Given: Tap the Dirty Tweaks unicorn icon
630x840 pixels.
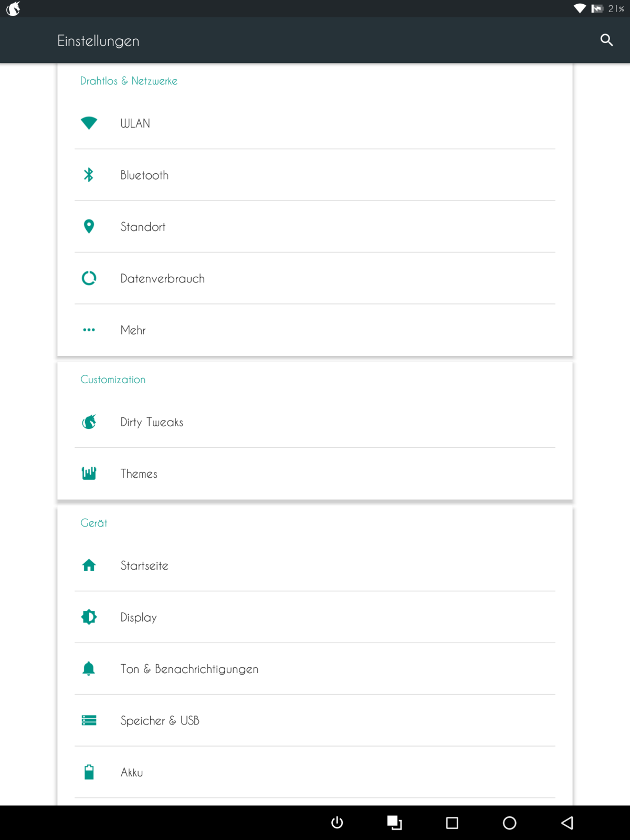Looking at the screenshot, I should [x=89, y=422].
